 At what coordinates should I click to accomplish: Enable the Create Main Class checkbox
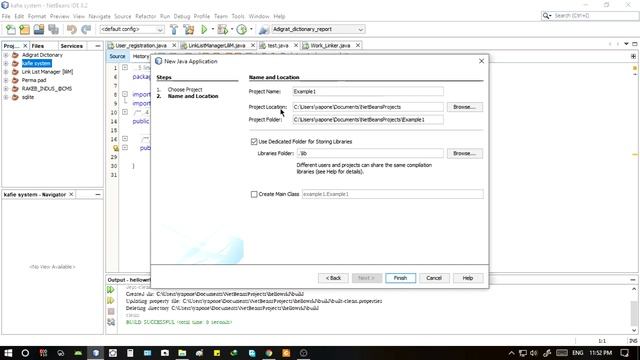[x=254, y=194]
